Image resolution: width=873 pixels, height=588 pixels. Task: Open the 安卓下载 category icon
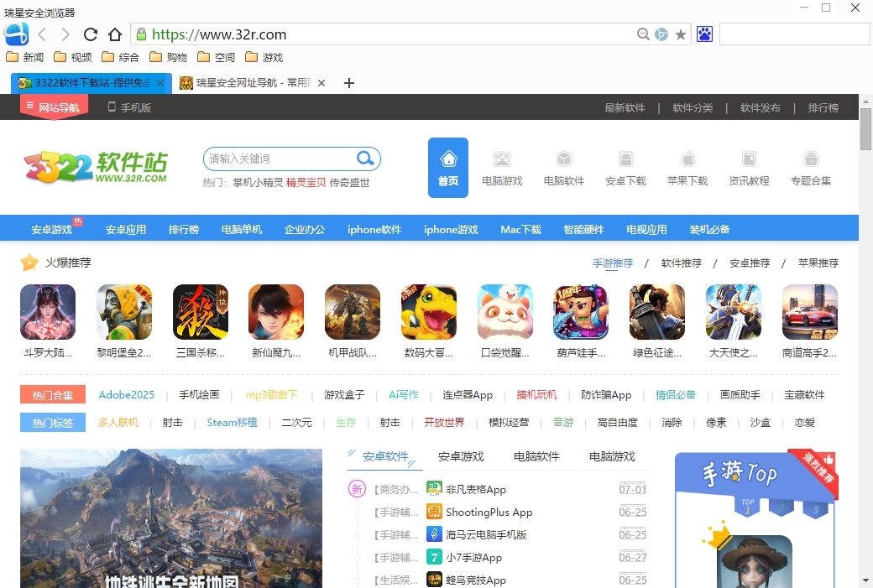625,168
